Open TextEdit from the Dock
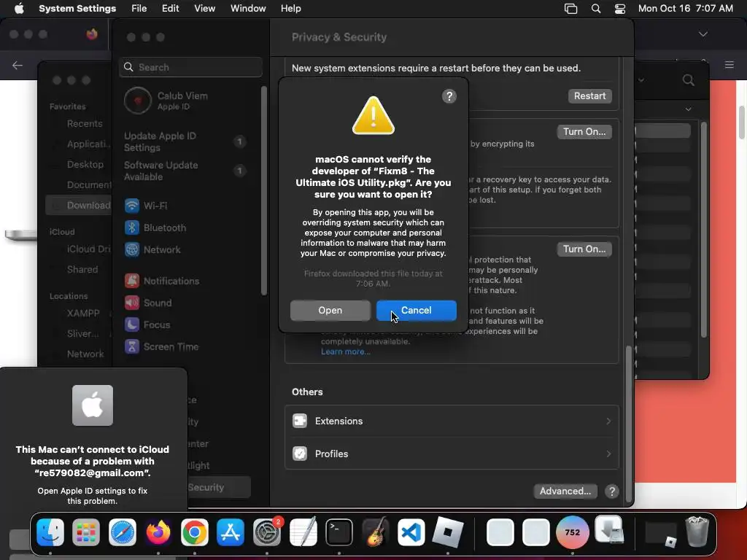The height and width of the screenshot is (560, 747). coord(303,532)
